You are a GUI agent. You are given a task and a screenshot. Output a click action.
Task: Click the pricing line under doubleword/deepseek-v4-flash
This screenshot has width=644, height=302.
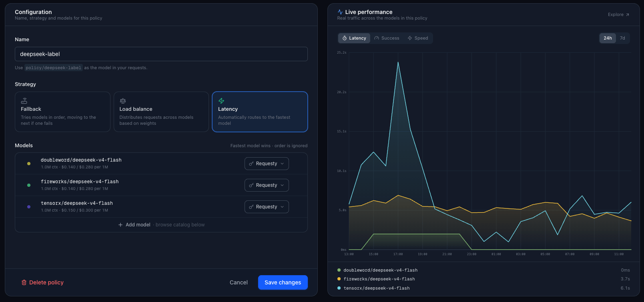click(x=74, y=167)
